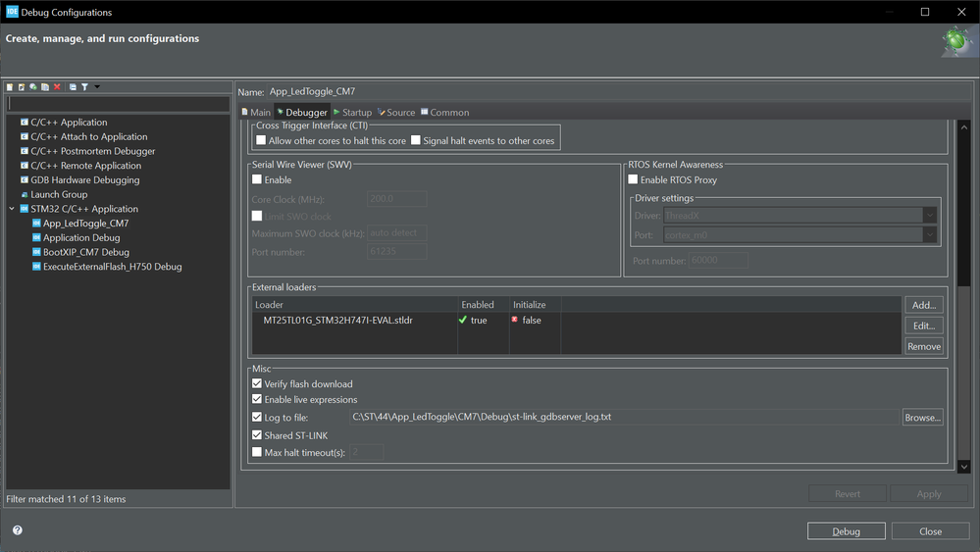Image resolution: width=980 pixels, height=552 pixels.
Task: Click the Collapse All icon in the toolbar
Action: 73,87
